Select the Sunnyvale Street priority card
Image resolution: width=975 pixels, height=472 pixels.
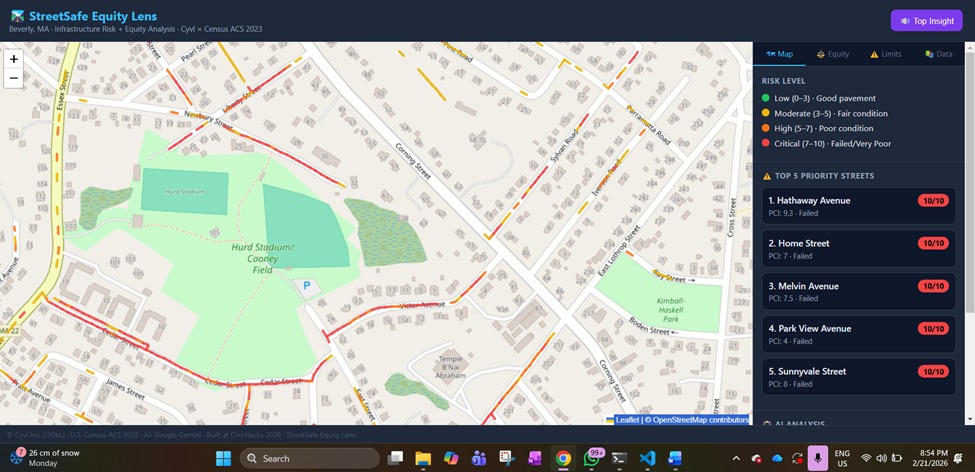[x=859, y=377]
